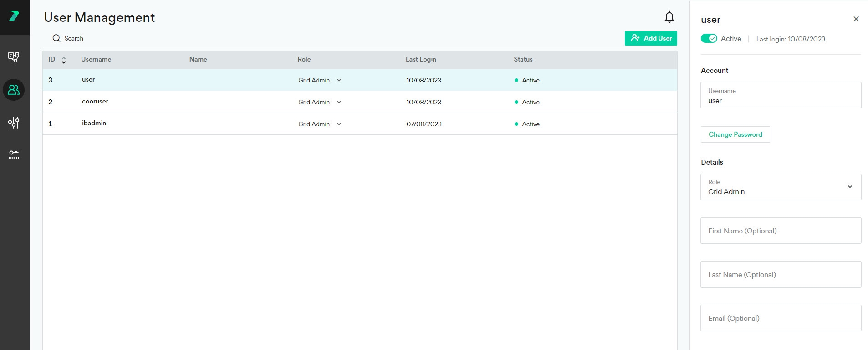Click the search magnifier icon
The width and height of the screenshot is (868, 350).
point(56,38)
